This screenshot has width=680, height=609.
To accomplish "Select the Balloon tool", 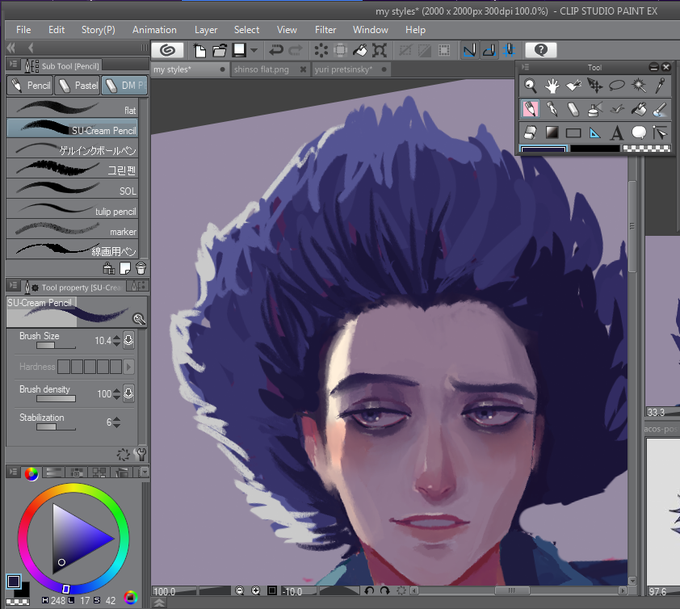I will click(638, 132).
